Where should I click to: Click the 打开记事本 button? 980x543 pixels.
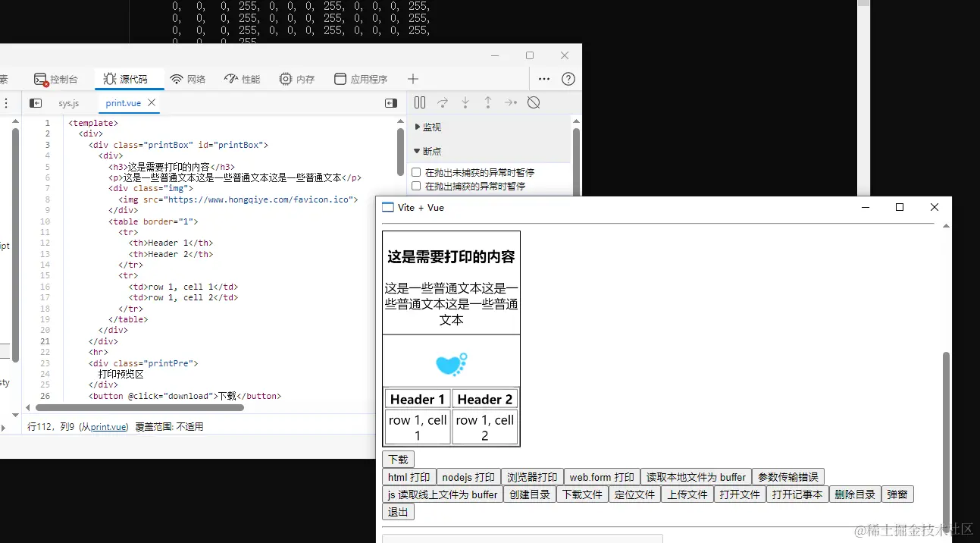[x=797, y=494]
